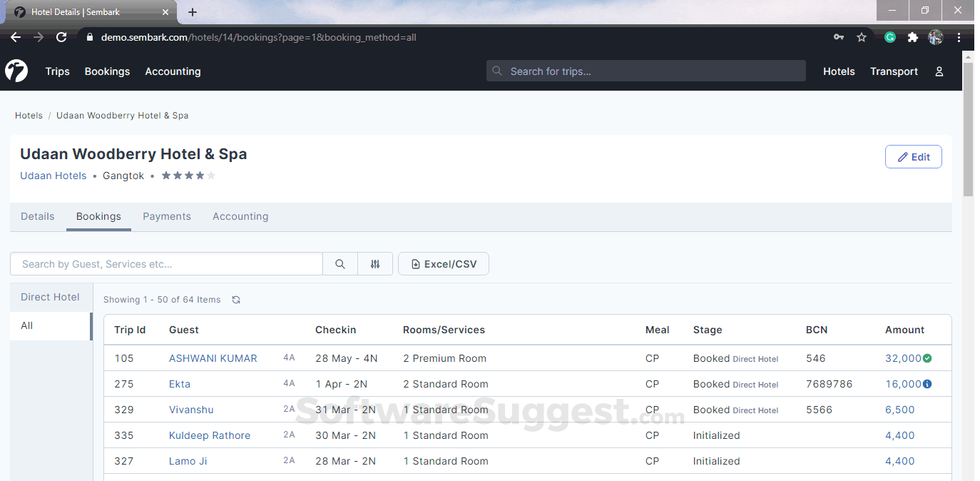Open guest ASHWANI KUMAR's booking link
The image size is (980, 481).
point(213,358)
